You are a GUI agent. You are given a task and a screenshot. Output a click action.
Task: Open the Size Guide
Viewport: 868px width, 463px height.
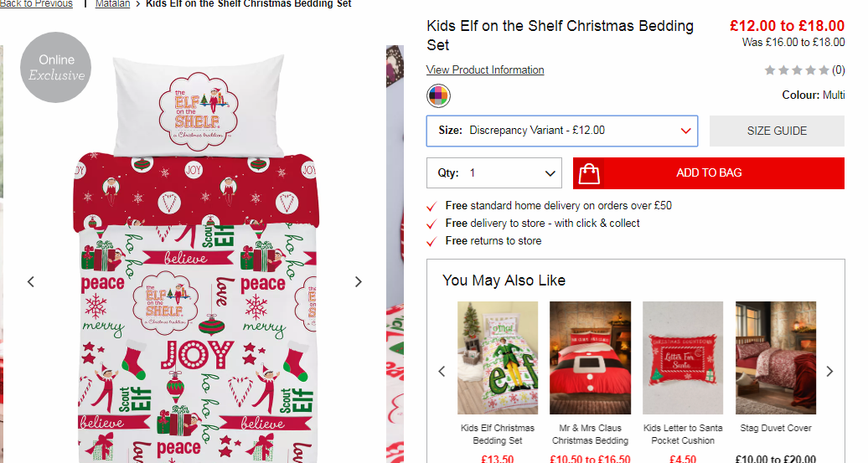tap(777, 131)
